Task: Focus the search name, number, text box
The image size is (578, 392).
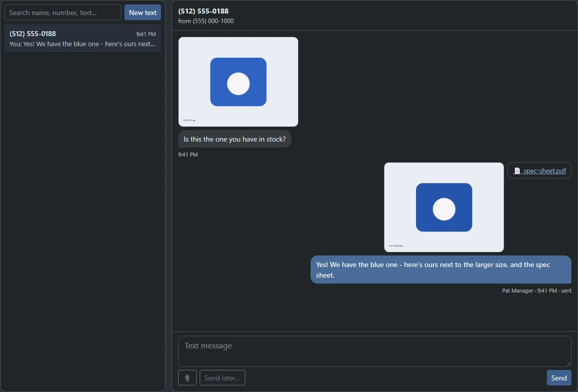Action: point(63,13)
